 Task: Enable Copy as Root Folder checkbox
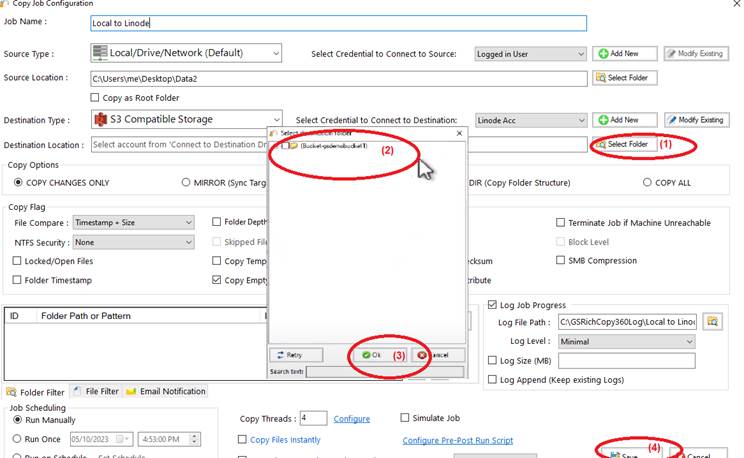pos(95,98)
